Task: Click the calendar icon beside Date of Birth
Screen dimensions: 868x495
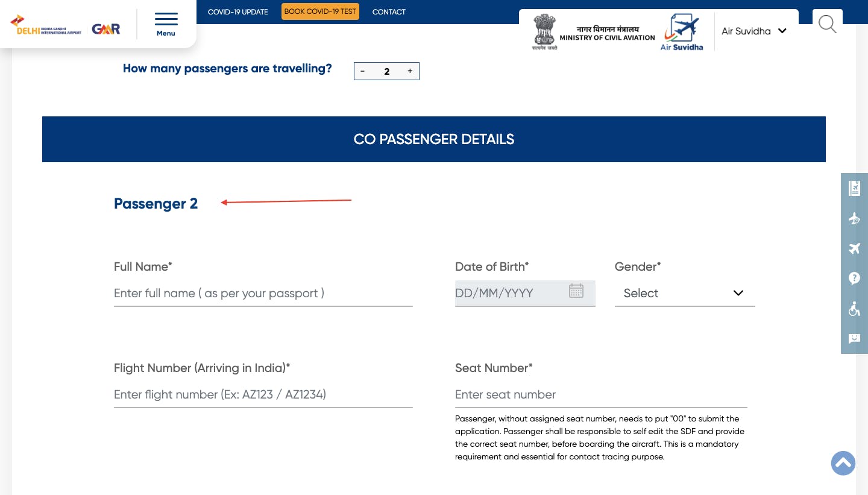Action: pos(576,291)
